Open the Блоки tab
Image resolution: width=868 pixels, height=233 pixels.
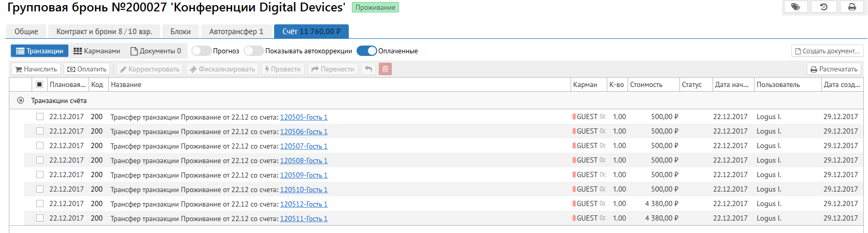[x=180, y=32]
